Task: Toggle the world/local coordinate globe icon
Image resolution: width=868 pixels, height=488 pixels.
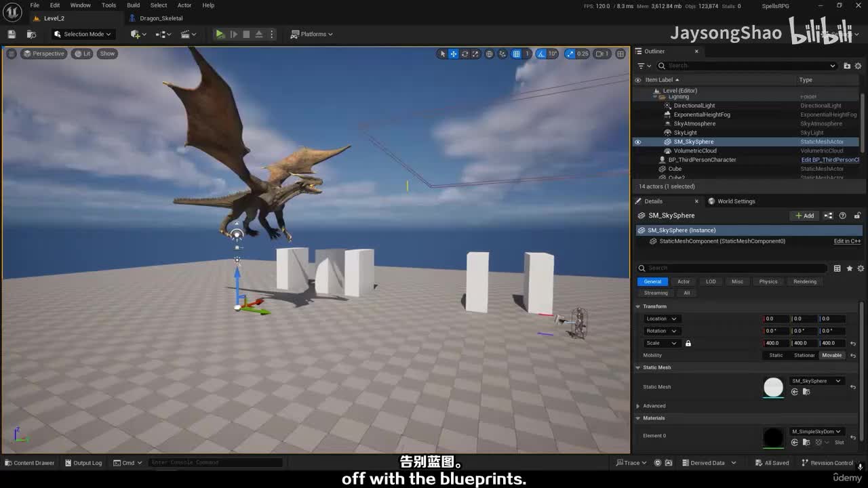Action: pyautogui.click(x=490, y=54)
